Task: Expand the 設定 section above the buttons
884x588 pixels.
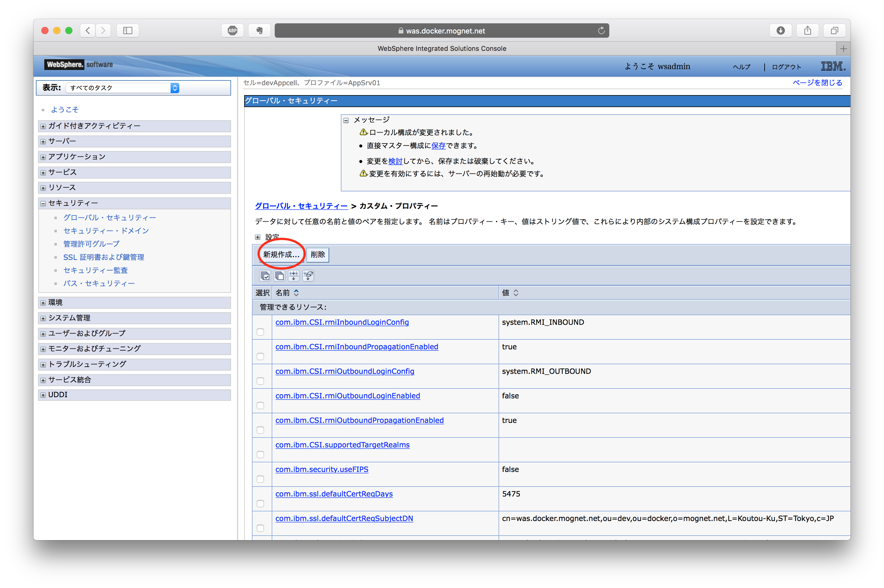Action: (x=257, y=237)
